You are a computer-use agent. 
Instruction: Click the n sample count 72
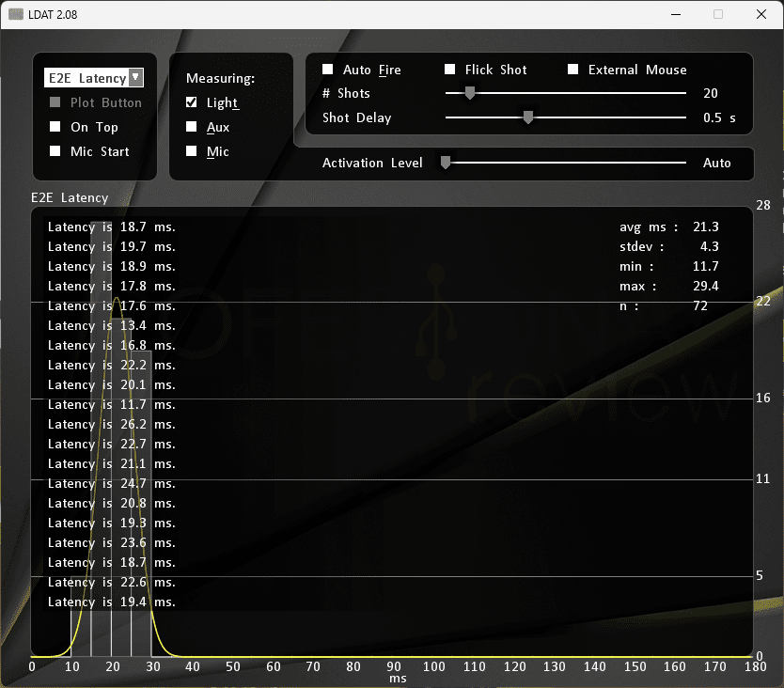tap(700, 306)
